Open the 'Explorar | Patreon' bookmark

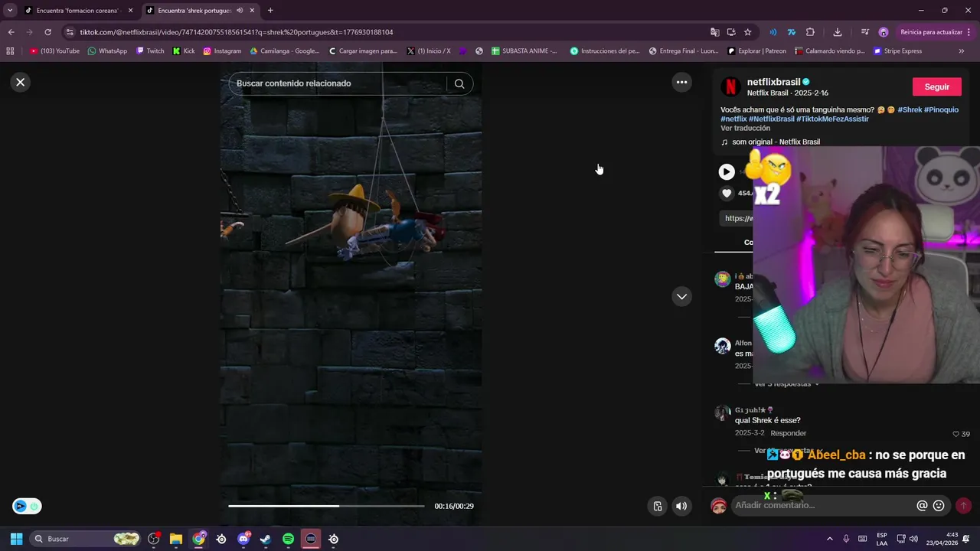756,51
